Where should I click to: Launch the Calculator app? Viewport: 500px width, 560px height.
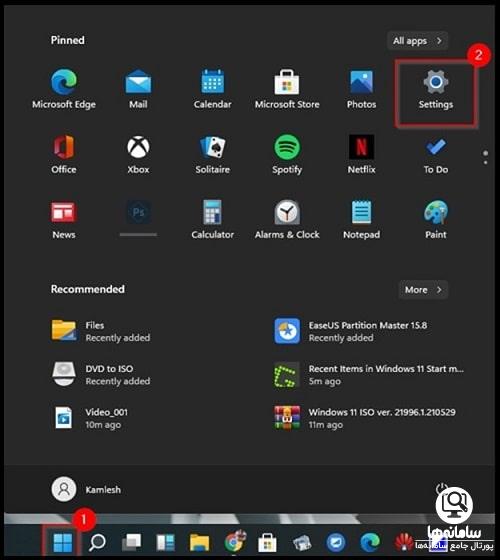pyautogui.click(x=212, y=219)
